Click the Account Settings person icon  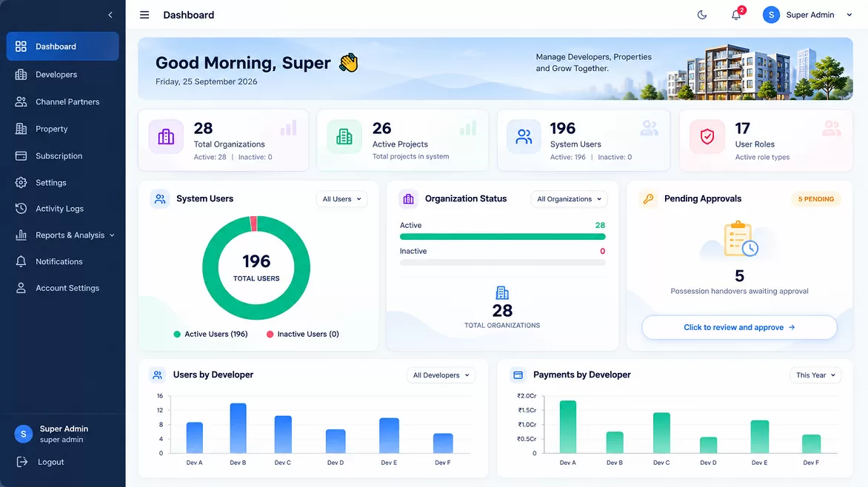[21, 289]
